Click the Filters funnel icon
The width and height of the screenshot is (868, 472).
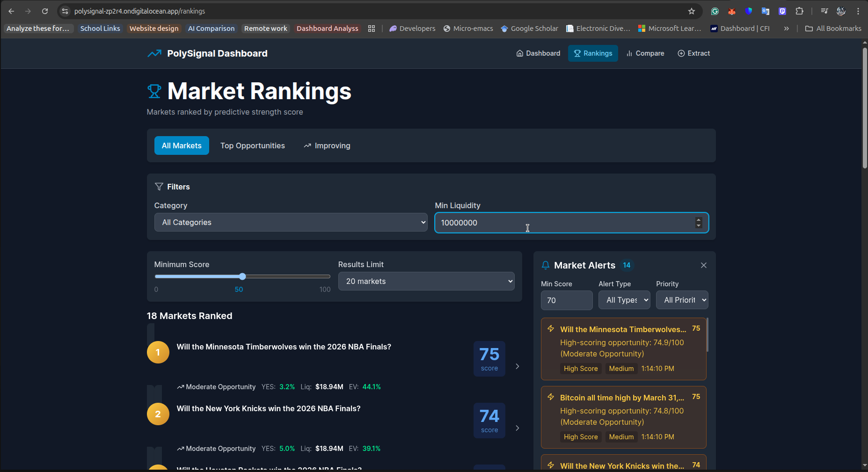pyautogui.click(x=159, y=187)
